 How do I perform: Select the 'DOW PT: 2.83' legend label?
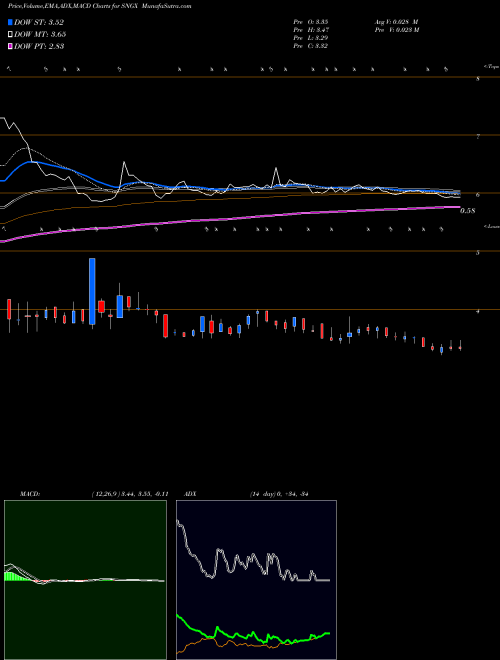[39, 46]
